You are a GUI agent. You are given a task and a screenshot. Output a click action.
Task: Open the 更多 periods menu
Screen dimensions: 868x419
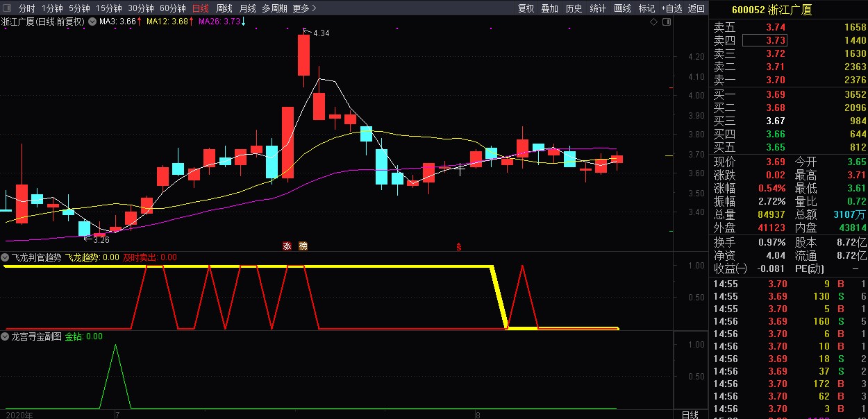(x=304, y=8)
